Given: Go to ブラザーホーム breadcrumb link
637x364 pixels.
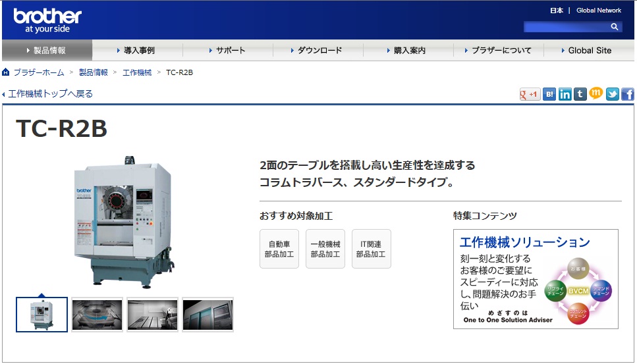Looking at the screenshot, I should pos(39,72).
